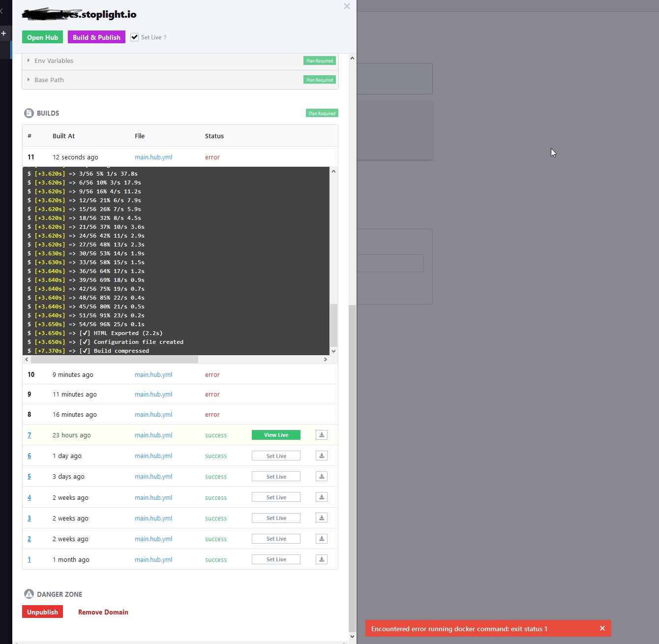Open main.hub.yml for build 11
Screen dimensions: 659x644
(153, 157)
